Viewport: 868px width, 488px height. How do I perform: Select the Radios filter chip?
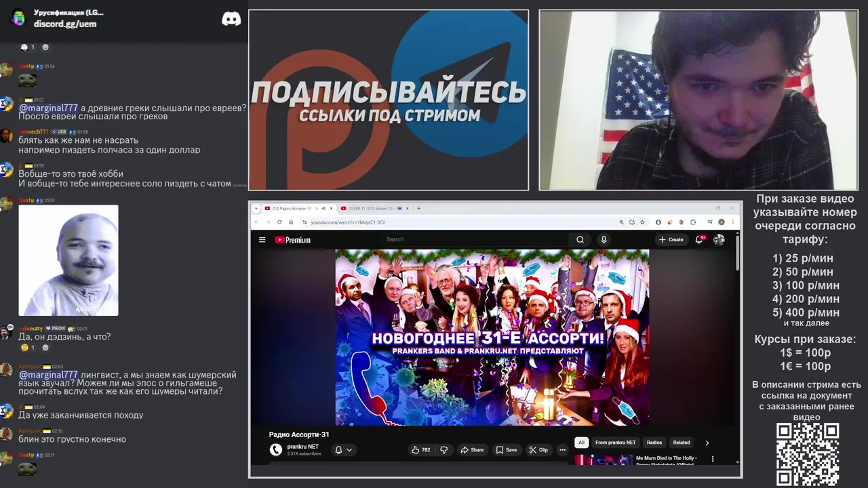pos(654,443)
